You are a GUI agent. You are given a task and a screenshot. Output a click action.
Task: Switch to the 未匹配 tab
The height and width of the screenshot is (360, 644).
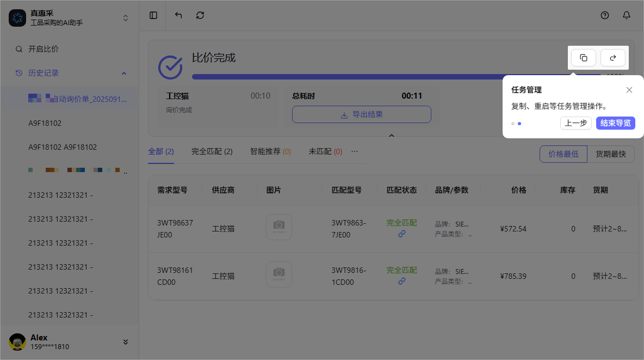click(x=325, y=151)
